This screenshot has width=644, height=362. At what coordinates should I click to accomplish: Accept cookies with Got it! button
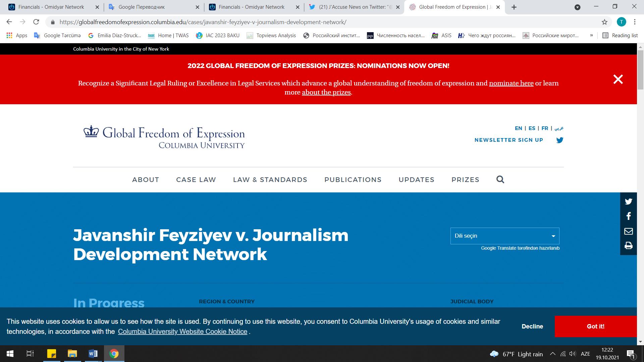[x=596, y=326]
